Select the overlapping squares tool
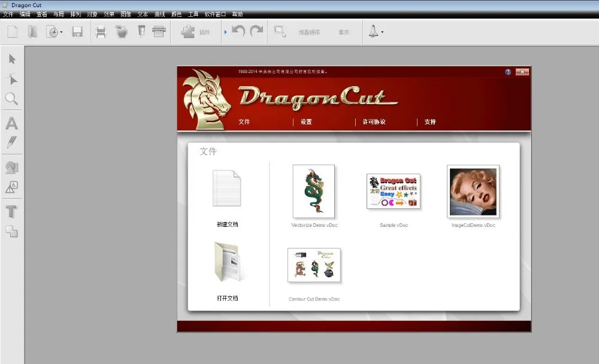The width and height of the screenshot is (599, 364). click(x=11, y=231)
